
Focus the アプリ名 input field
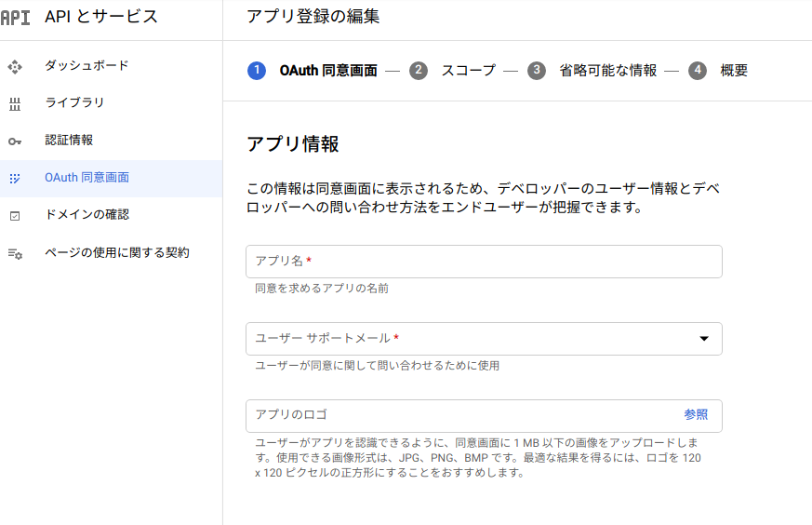point(485,262)
